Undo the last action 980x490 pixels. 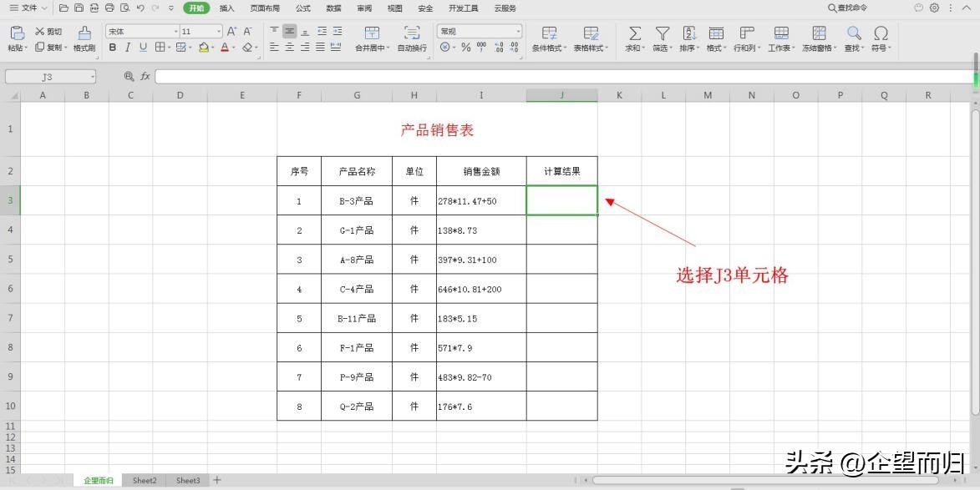point(140,8)
